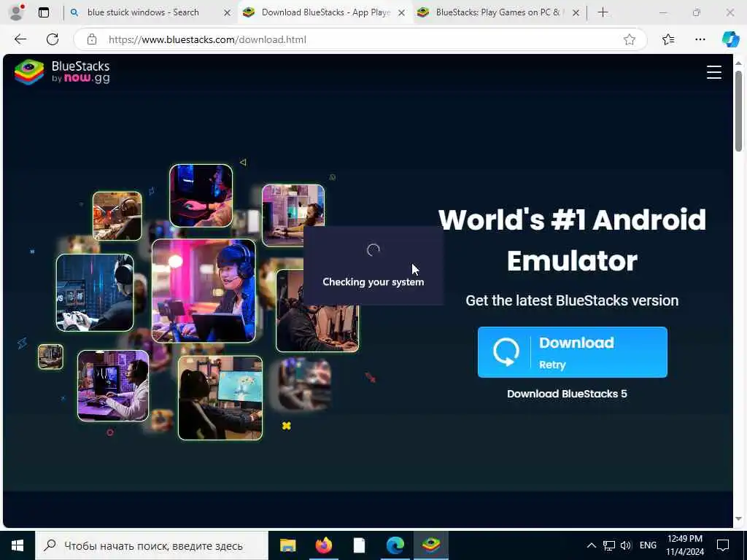Click the taskbar search box
This screenshot has height=560, width=747.
[x=152, y=545]
